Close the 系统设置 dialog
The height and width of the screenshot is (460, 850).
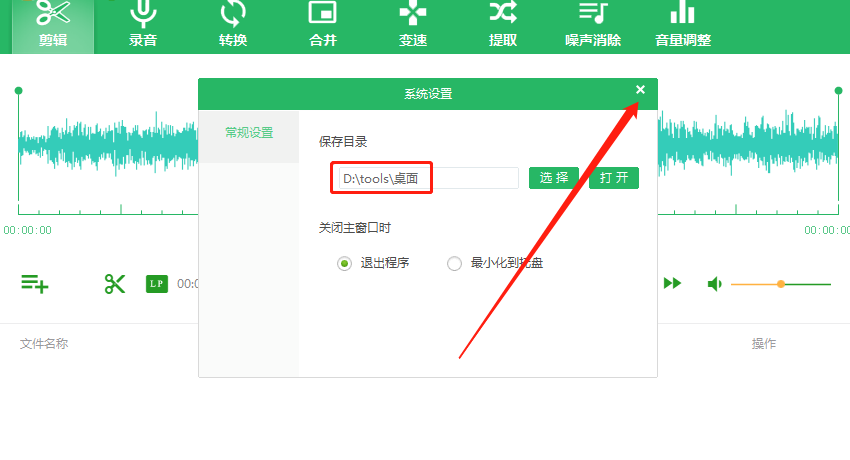click(640, 89)
